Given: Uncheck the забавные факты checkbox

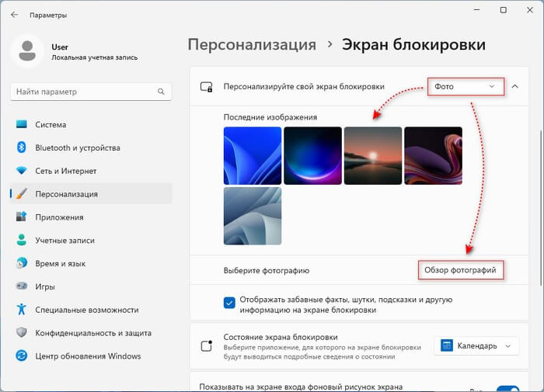Looking at the screenshot, I should click(x=229, y=303).
